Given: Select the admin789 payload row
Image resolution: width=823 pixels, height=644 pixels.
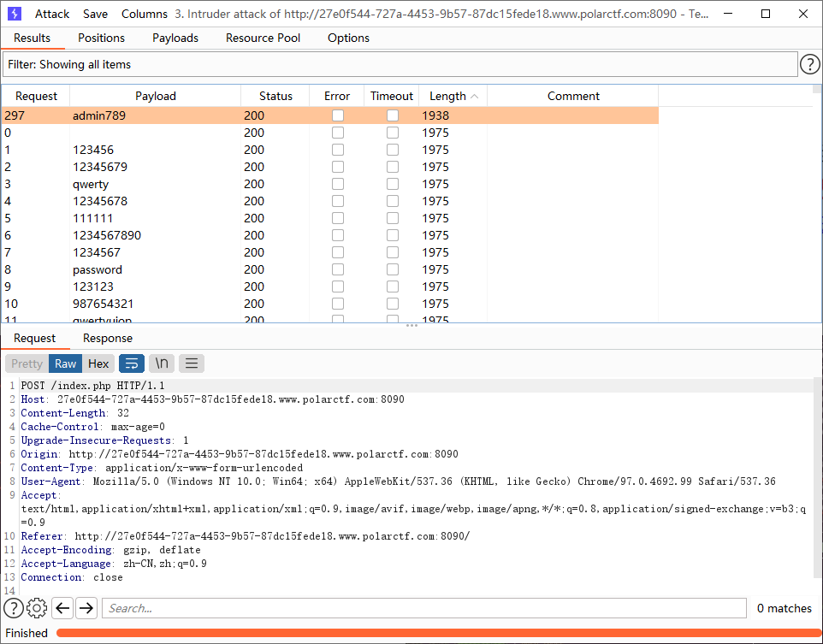Looking at the screenshot, I should (329, 115).
